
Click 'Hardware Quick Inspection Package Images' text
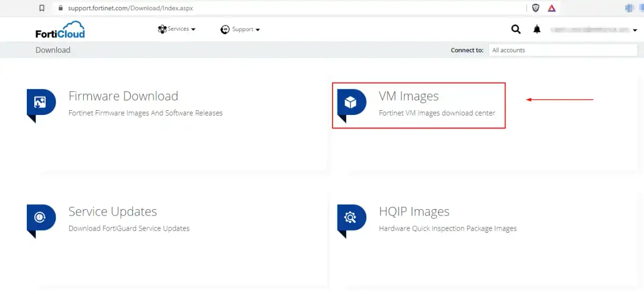[448, 228]
